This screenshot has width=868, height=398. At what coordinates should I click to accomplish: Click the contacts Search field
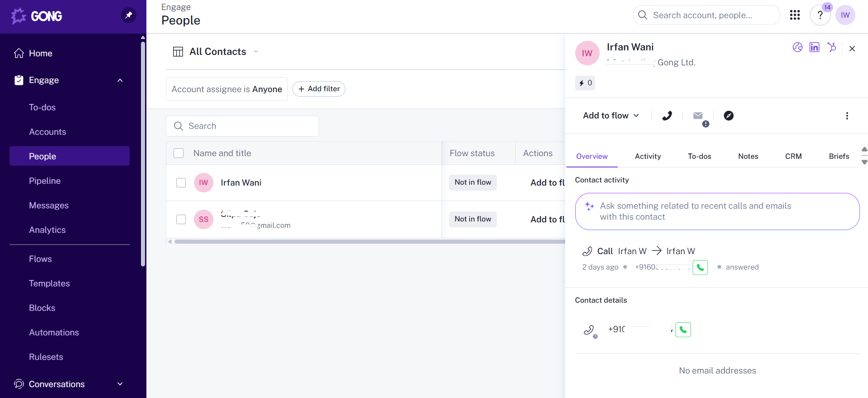tap(242, 126)
